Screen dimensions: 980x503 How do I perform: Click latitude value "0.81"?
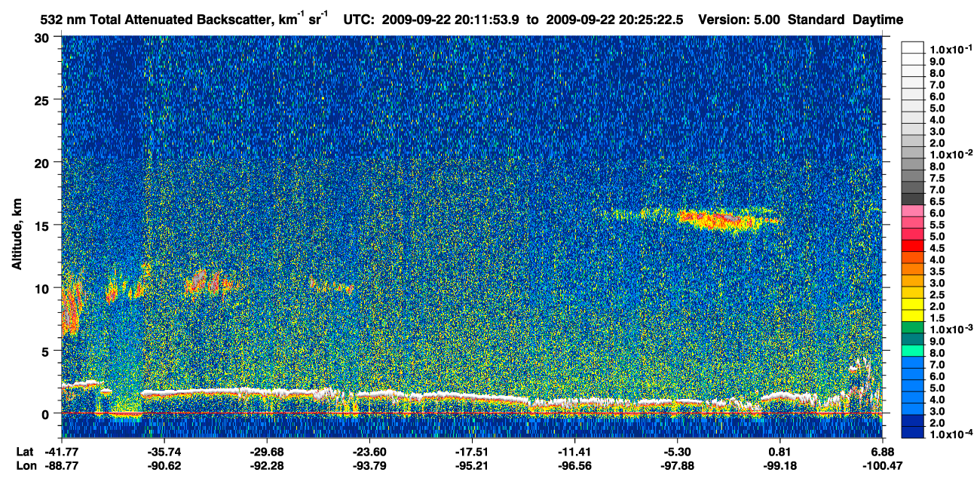point(779,452)
